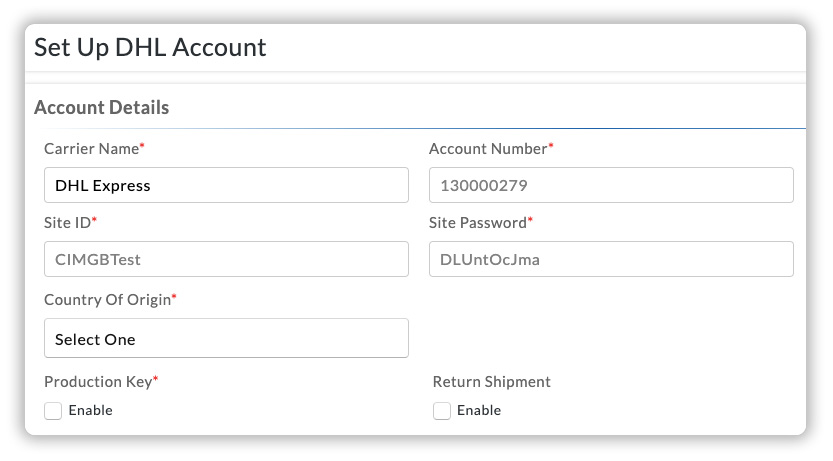Screen dimensions: 833x461
Task: Click the Site ID label
Action: pos(70,223)
